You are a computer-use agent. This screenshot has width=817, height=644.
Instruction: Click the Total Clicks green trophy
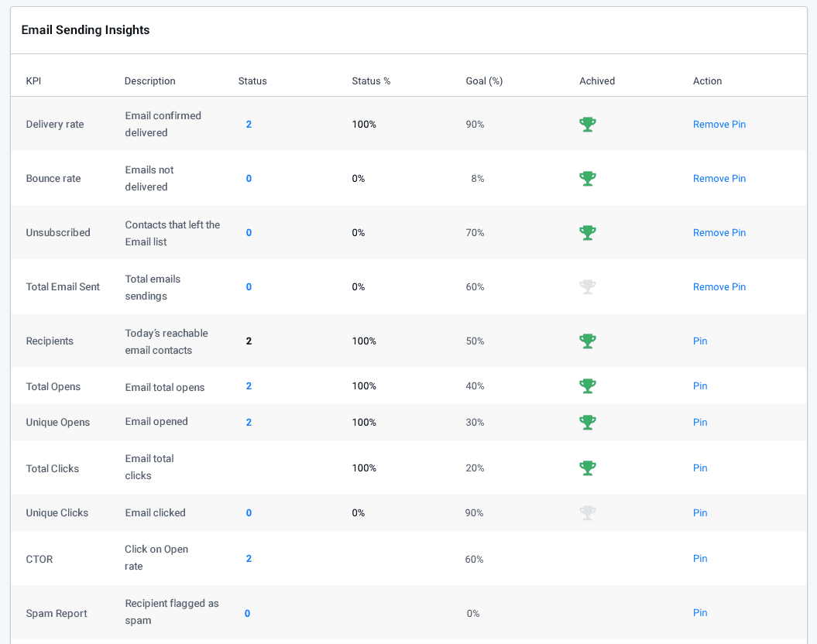coord(588,468)
